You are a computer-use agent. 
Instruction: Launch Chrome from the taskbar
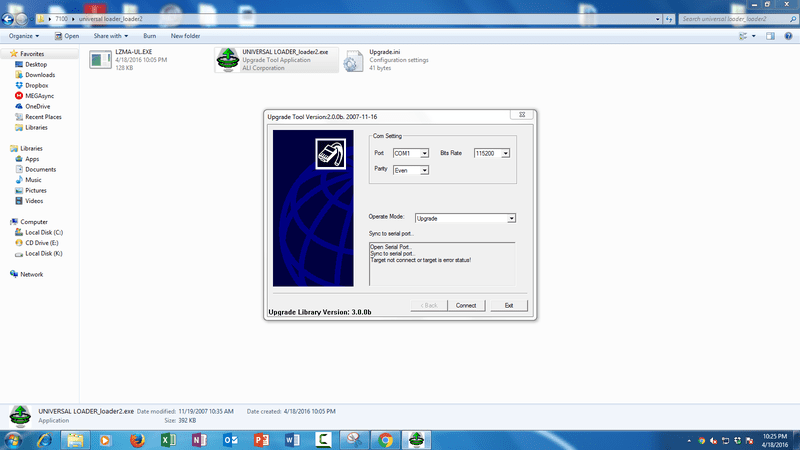coord(385,440)
